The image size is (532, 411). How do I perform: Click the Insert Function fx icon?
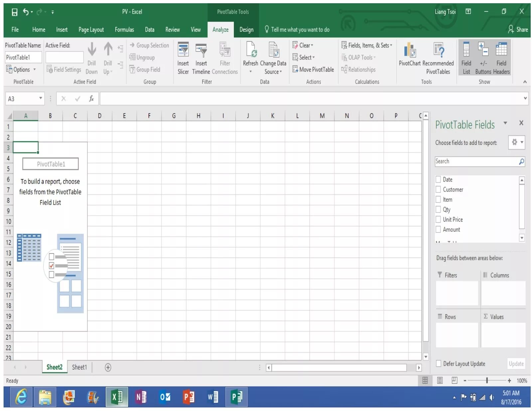point(91,99)
